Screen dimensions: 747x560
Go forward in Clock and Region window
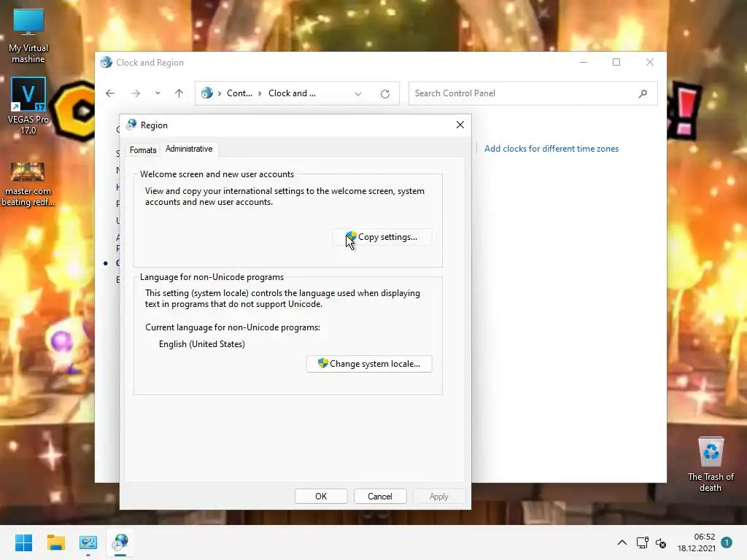tap(135, 93)
